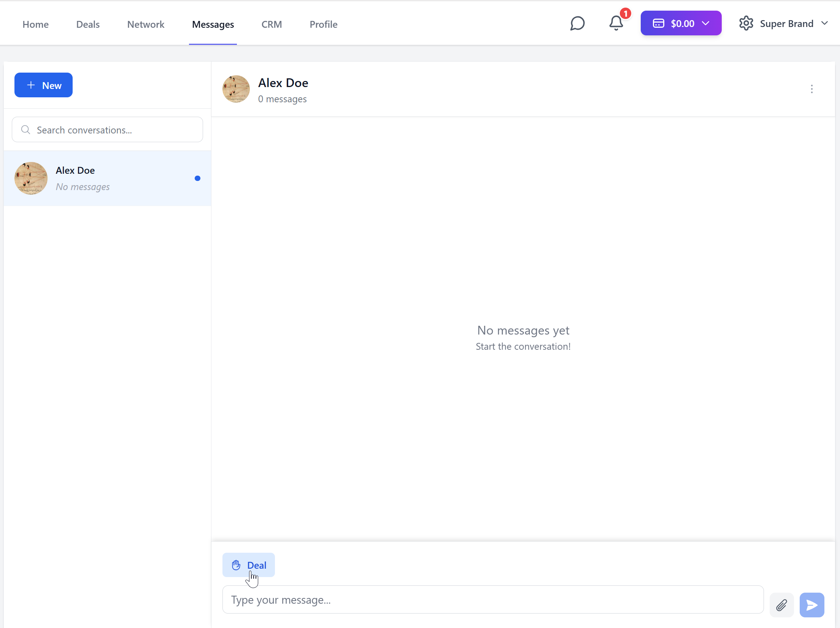Go to the Home tab
The width and height of the screenshot is (840, 628).
[x=36, y=24]
